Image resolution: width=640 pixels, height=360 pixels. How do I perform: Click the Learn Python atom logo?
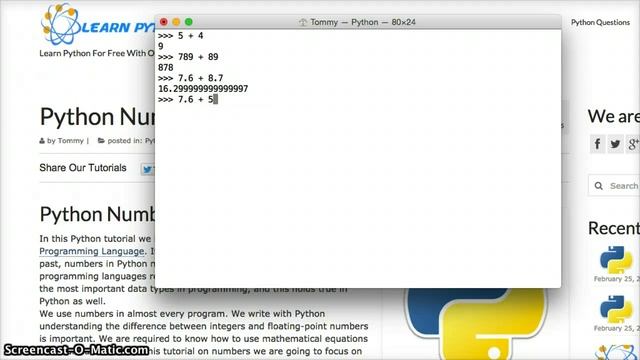[61, 24]
